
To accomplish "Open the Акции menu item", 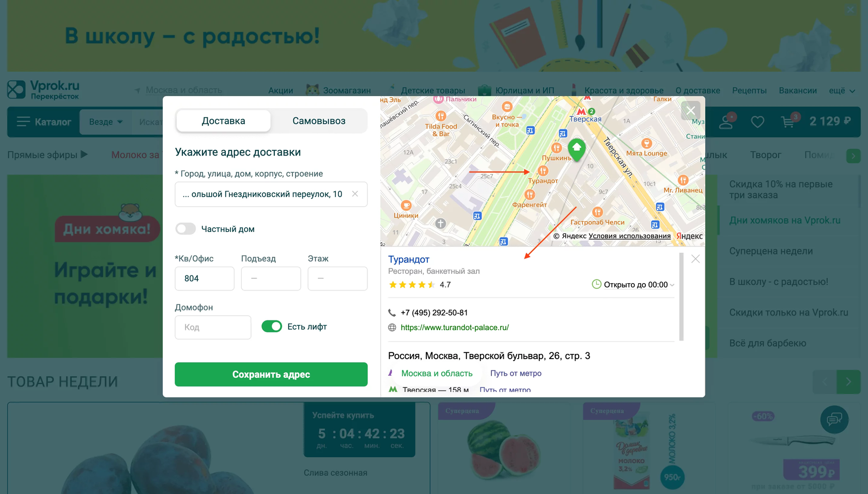I will pos(281,90).
